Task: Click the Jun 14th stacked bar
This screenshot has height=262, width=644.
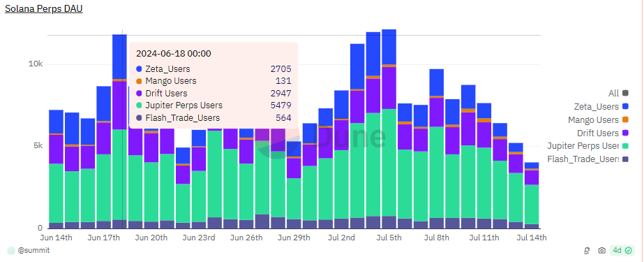Action: [57, 170]
